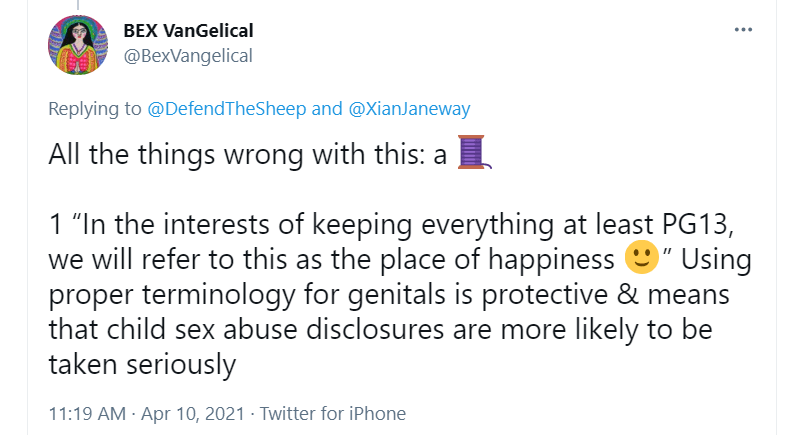Open the @BexVangelical handle link

(187, 56)
